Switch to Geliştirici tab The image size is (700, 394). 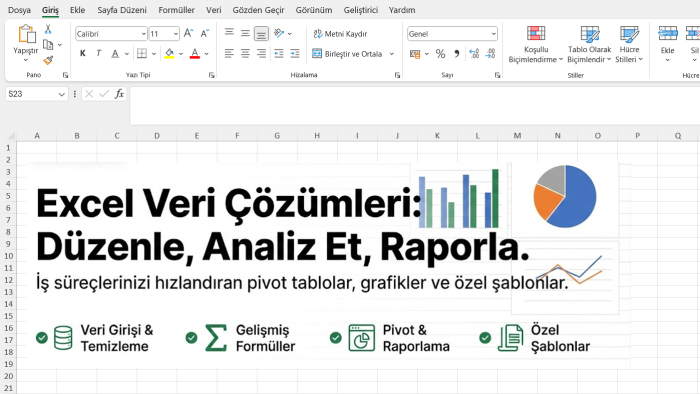pyautogui.click(x=361, y=10)
